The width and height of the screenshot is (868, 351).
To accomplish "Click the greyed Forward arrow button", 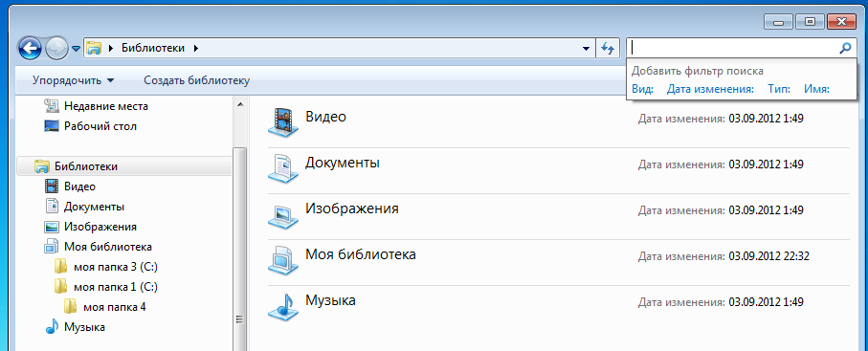I will coord(57,49).
